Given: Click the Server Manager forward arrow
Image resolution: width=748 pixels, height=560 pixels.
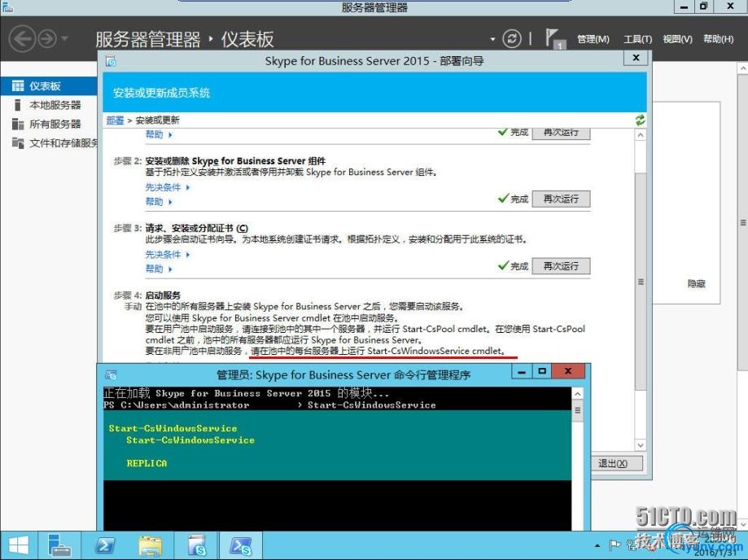Looking at the screenshot, I should tap(47, 38).
